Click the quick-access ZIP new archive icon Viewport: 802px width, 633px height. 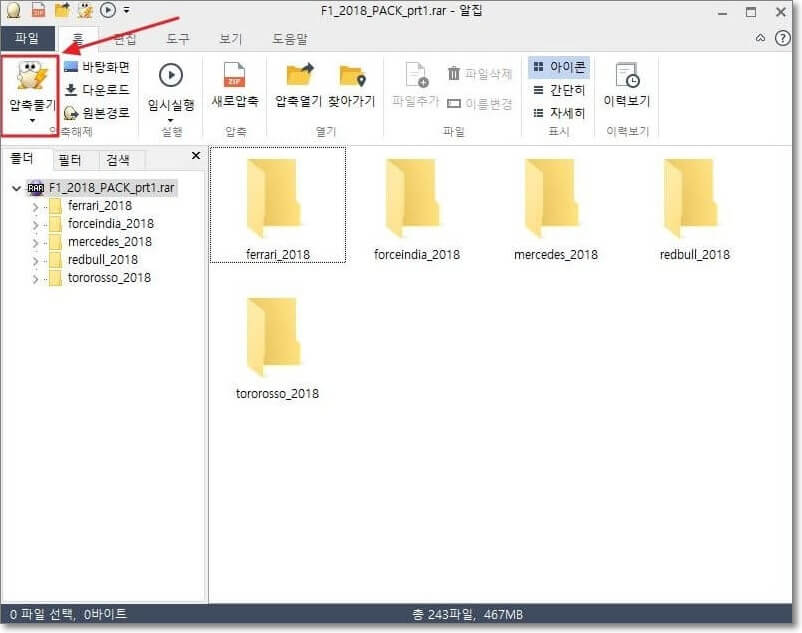click(38, 10)
